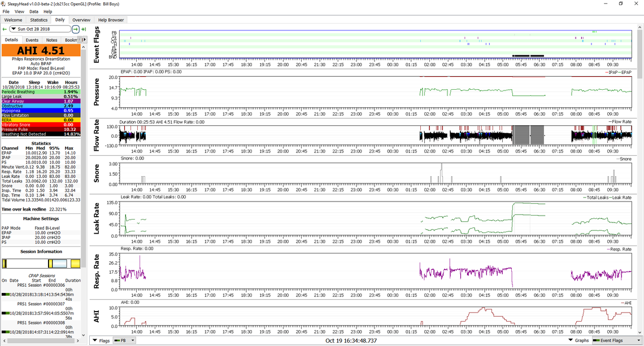Click the Obstructive event row
The height and width of the screenshot is (346, 644).
pos(41,106)
